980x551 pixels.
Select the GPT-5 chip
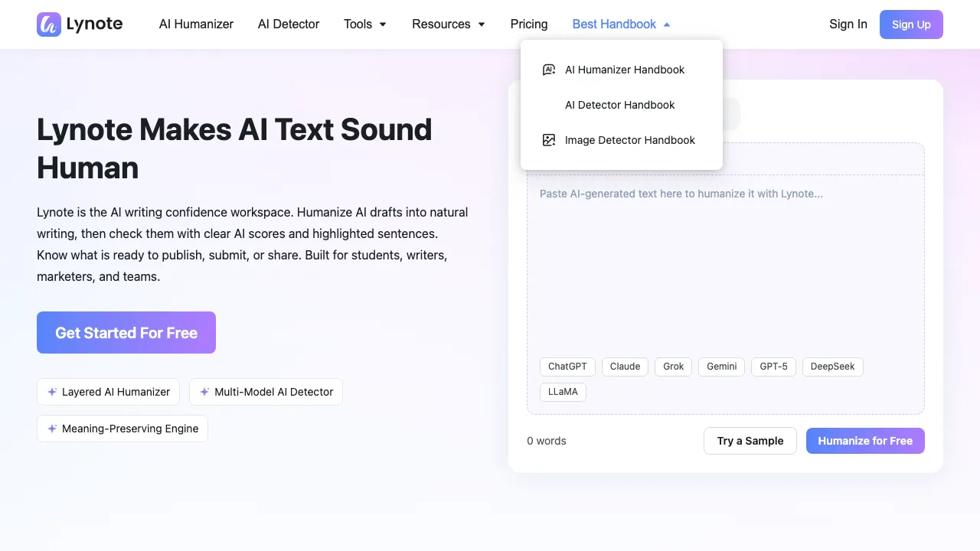click(x=773, y=367)
